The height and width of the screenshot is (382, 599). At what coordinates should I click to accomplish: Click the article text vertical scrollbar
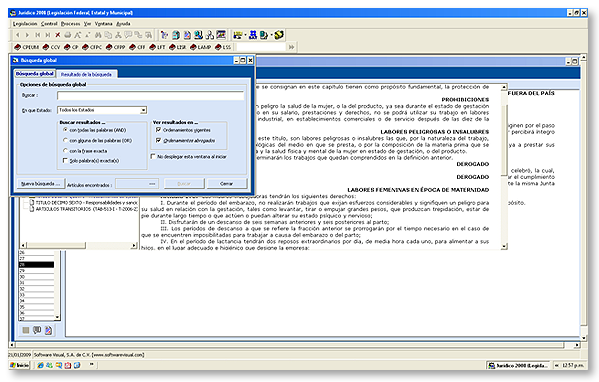[x=504, y=167]
